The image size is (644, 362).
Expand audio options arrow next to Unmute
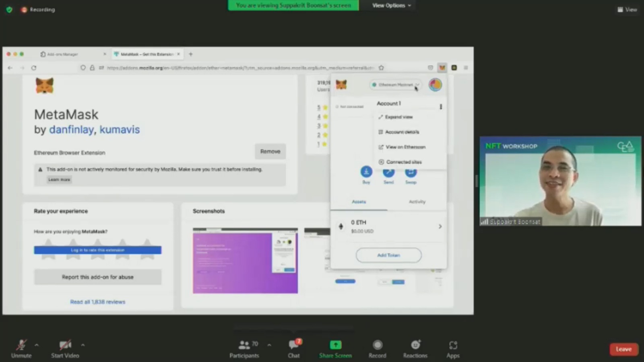click(37, 345)
